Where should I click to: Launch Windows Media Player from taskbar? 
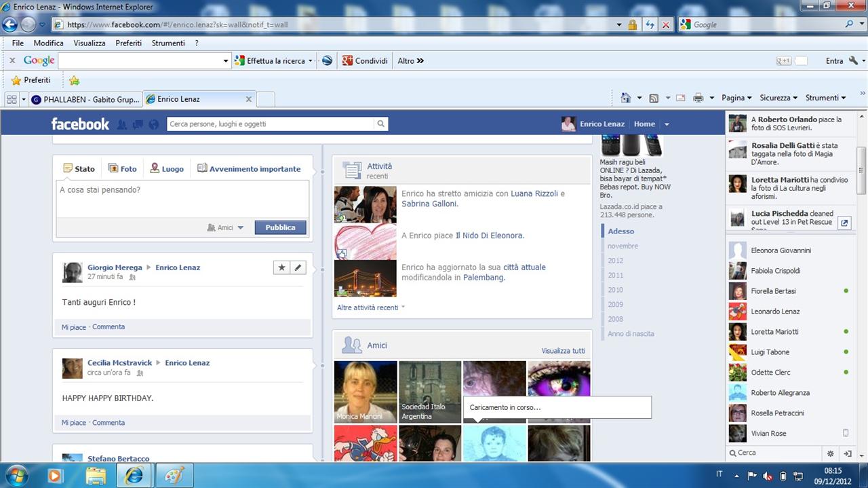coord(55,476)
